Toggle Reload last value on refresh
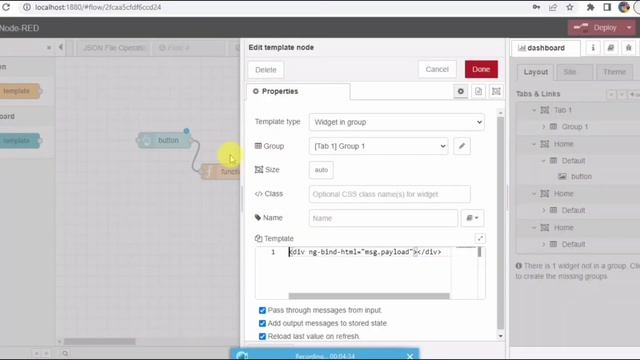Screen dimensions: 640x360 point(262,337)
